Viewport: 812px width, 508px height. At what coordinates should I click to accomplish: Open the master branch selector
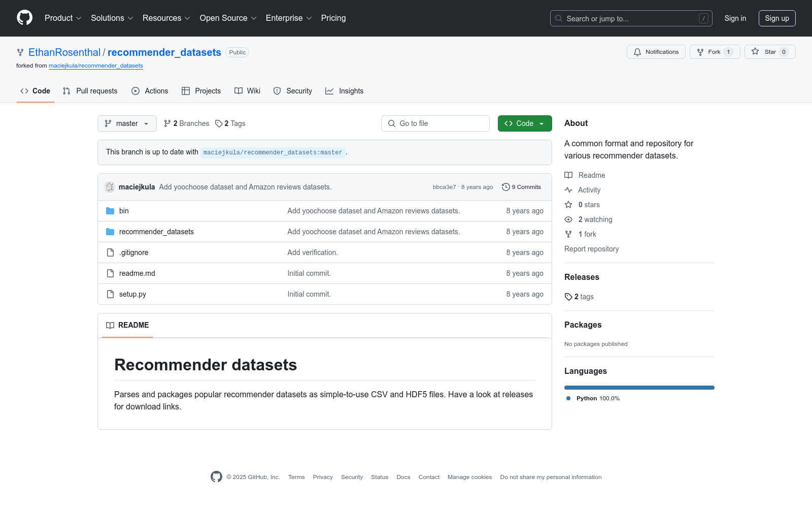(x=127, y=123)
